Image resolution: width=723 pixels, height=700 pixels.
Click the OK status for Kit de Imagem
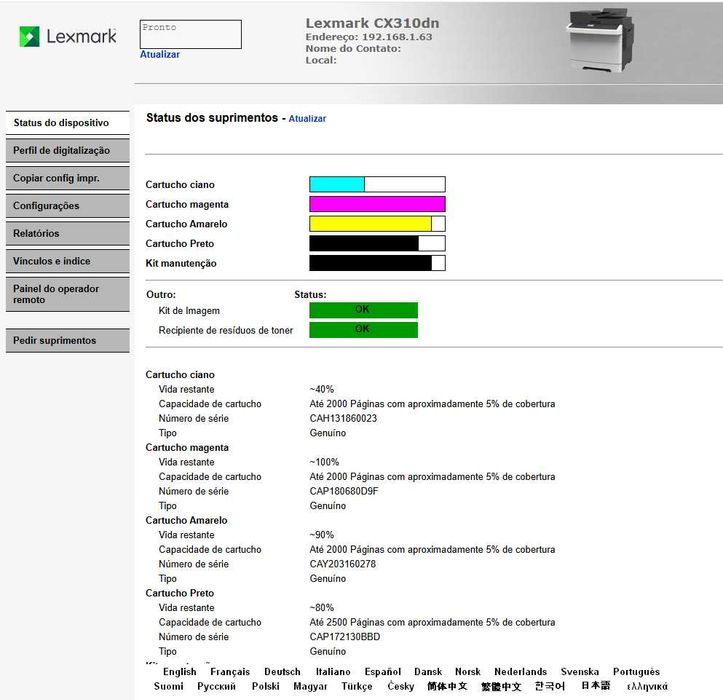point(363,310)
